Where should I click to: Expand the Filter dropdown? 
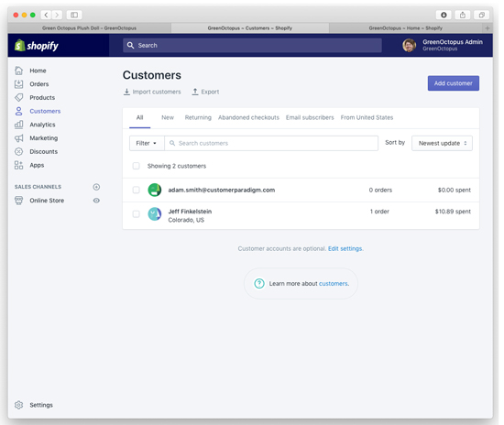pos(147,143)
